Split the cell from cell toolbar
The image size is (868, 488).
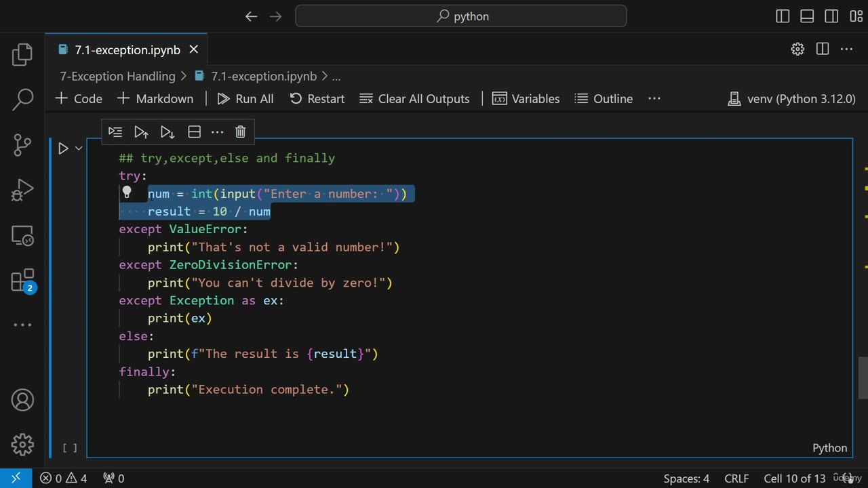point(194,131)
